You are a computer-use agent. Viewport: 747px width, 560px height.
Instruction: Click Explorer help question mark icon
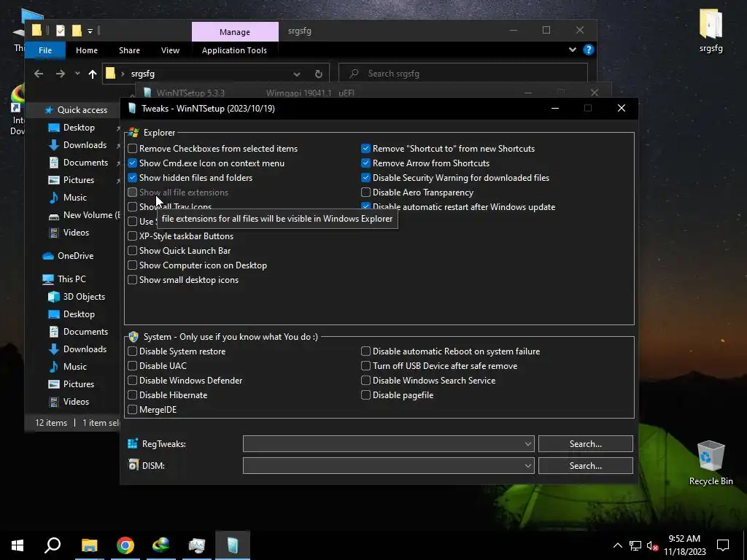[x=589, y=50]
